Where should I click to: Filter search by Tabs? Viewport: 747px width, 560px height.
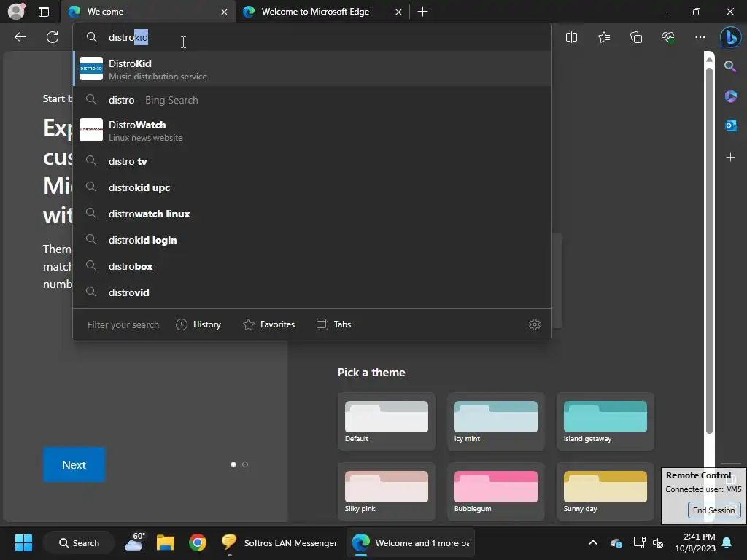tap(333, 324)
